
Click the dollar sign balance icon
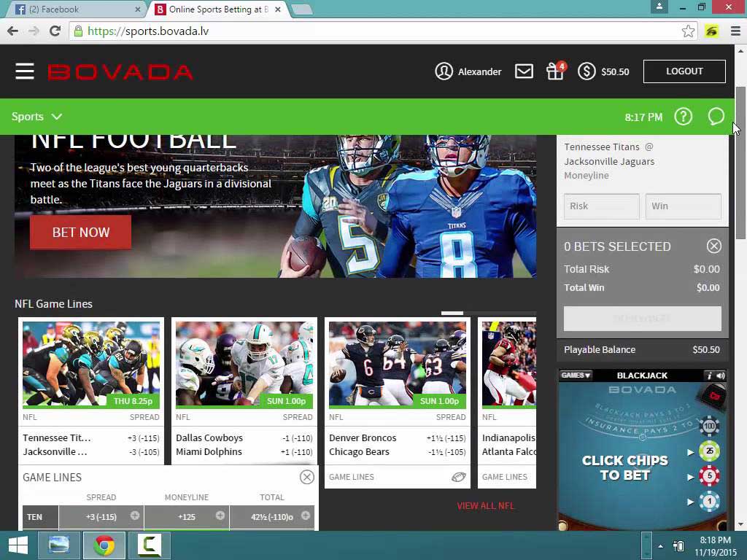coord(587,71)
